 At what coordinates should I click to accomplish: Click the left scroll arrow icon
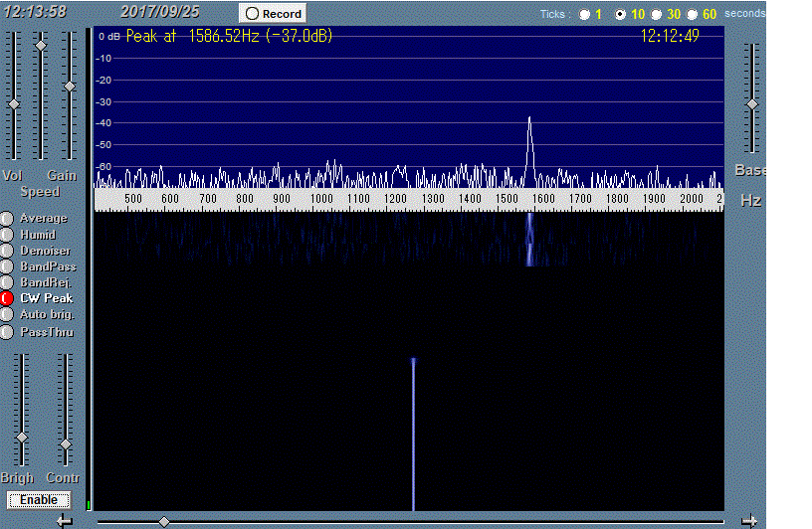(65, 520)
